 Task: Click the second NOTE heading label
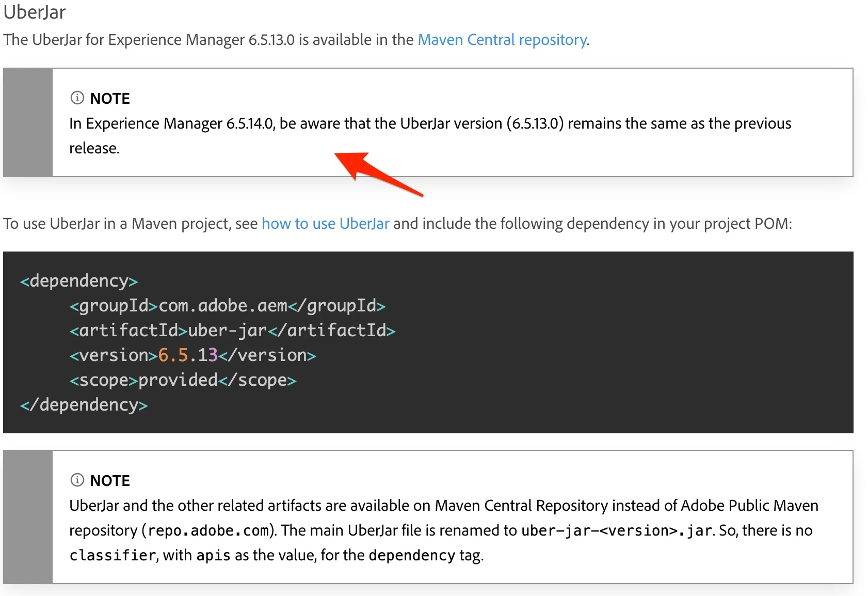click(x=110, y=480)
